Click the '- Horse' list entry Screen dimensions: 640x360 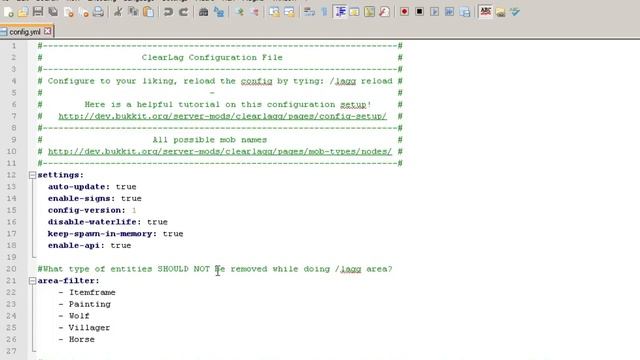tap(76, 340)
